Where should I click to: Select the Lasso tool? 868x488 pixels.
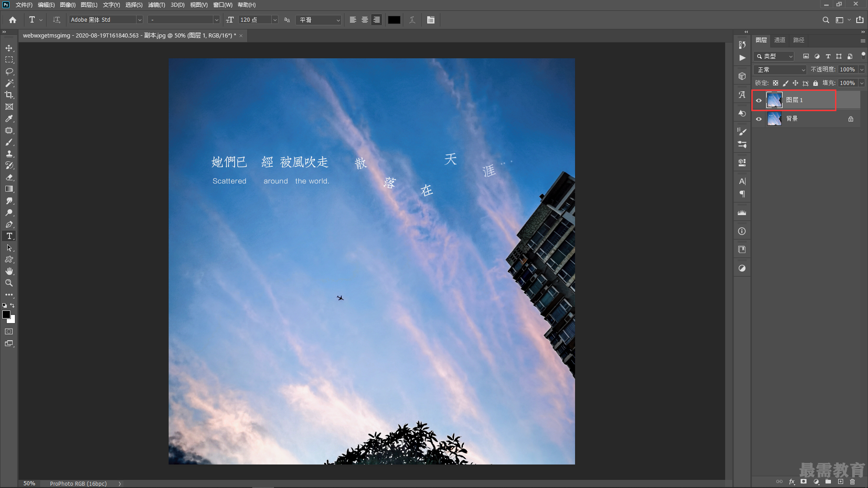(9, 71)
